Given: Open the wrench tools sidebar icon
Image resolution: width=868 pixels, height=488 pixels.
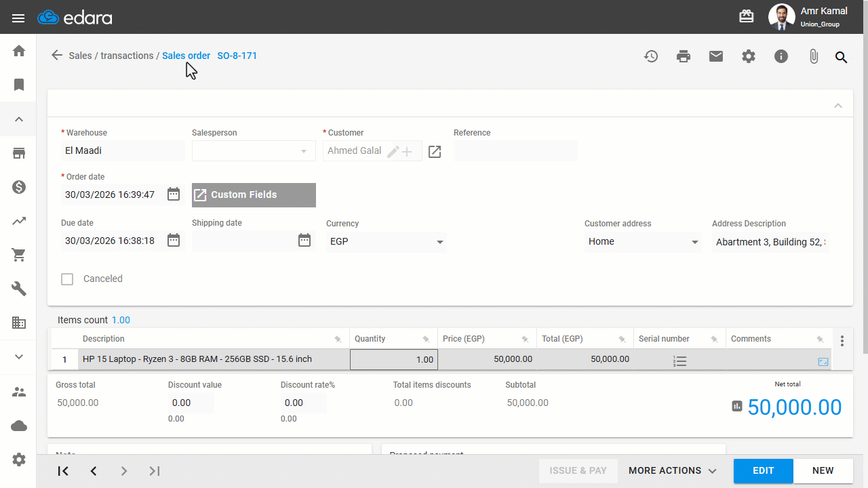Looking at the screenshot, I should pos(19,289).
